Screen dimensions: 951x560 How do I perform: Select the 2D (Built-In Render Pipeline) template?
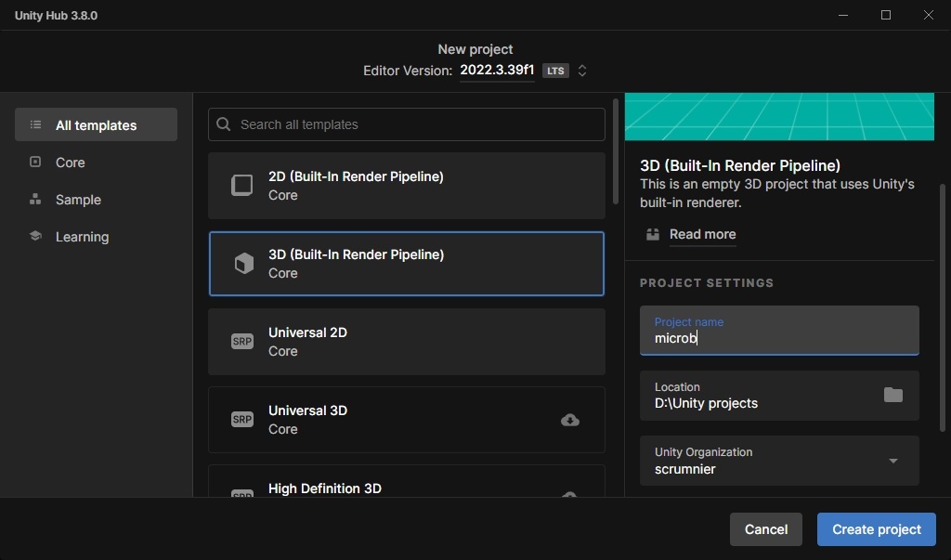tap(407, 186)
